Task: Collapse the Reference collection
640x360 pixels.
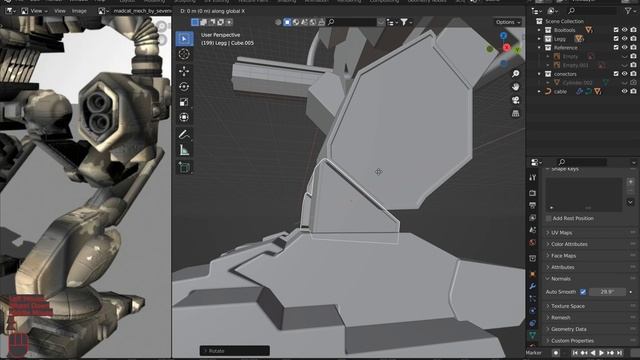Action: pyautogui.click(x=539, y=48)
